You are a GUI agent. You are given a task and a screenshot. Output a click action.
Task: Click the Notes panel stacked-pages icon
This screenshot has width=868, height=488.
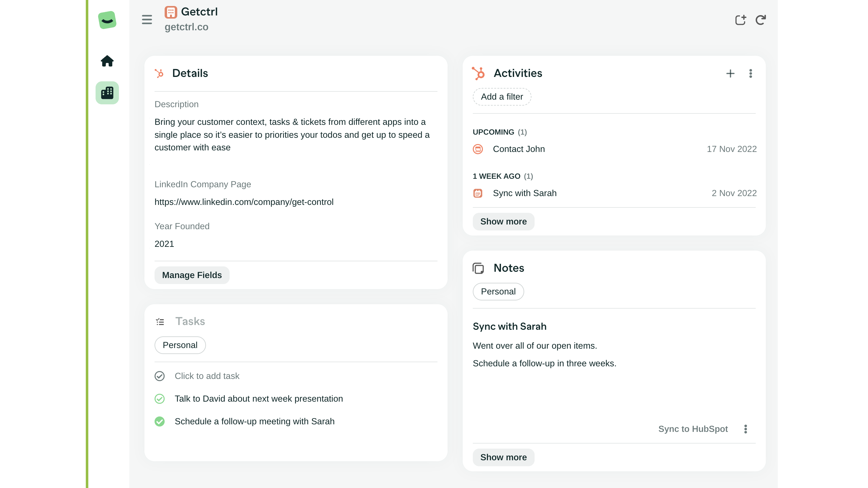click(478, 268)
